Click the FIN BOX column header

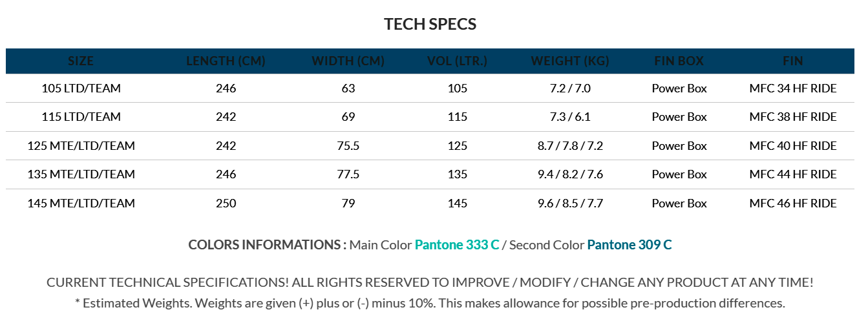pos(679,61)
